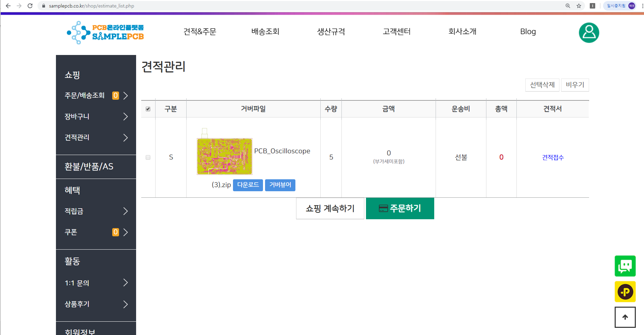The width and height of the screenshot is (644, 335).
Task: Click the yellow P point icon
Action: tap(625, 292)
